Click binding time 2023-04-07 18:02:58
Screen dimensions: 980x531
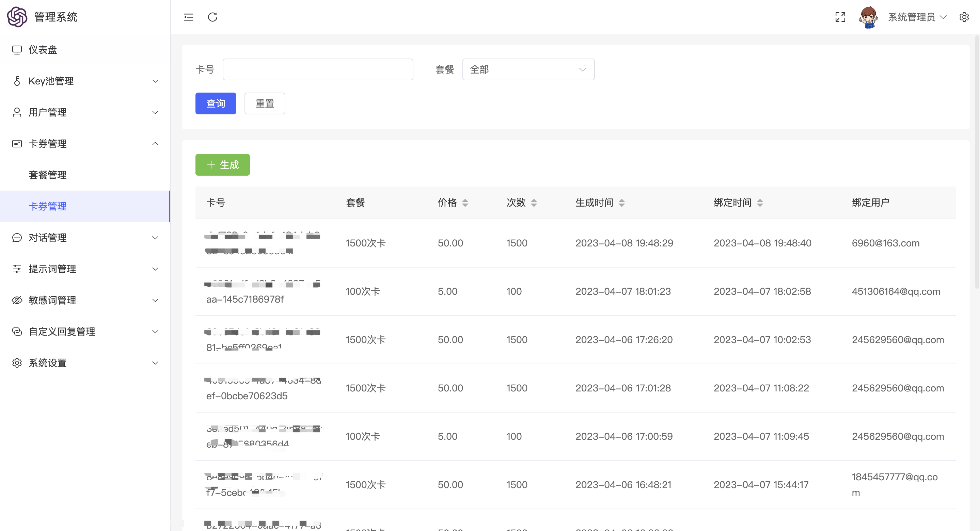click(x=762, y=291)
